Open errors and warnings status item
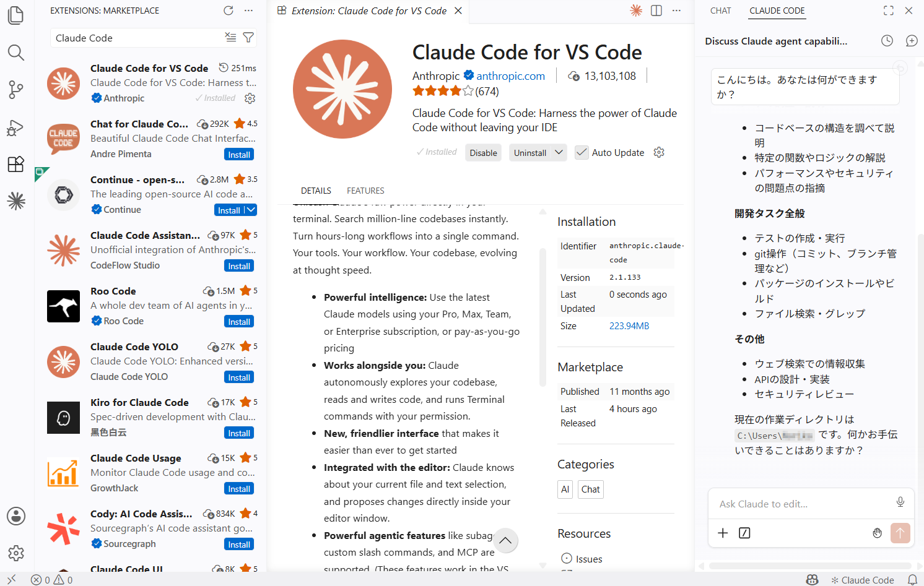This screenshot has width=924, height=586. click(x=52, y=580)
